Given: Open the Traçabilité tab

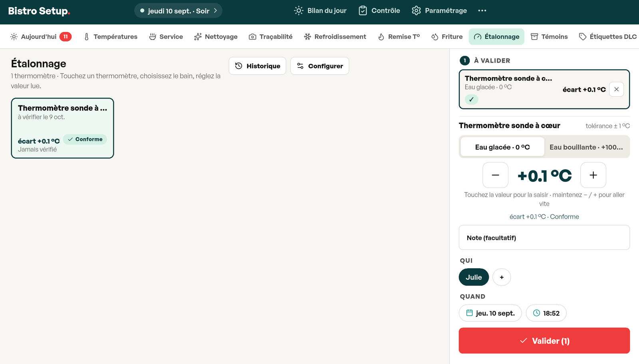Looking at the screenshot, I should click(x=270, y=37).
